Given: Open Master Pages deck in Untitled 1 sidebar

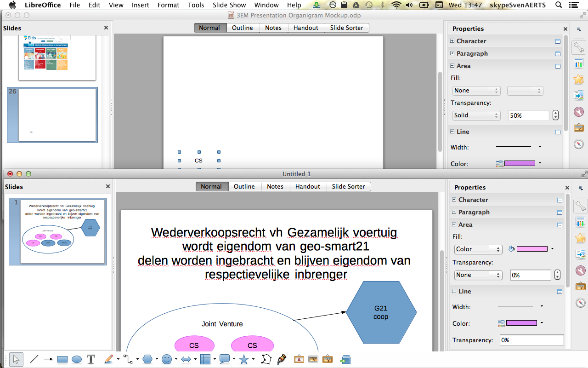Looking at the screenshot, I should point(580,222).
